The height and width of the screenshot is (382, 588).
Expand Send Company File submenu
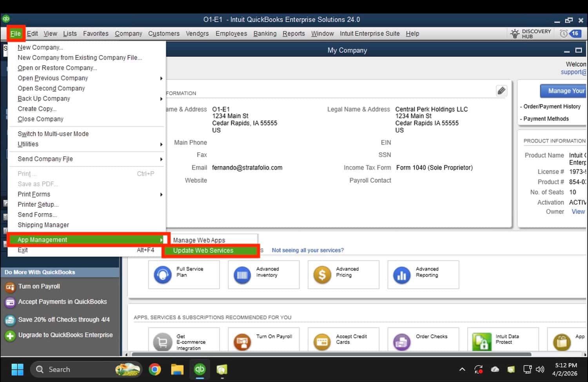[x=45, y=159]
